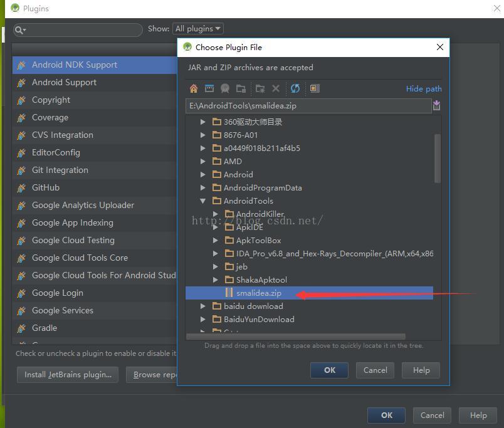Select Google Analytics Uploader plugin
This screenshot has height=428, width=504.
[x=95, y=206]
